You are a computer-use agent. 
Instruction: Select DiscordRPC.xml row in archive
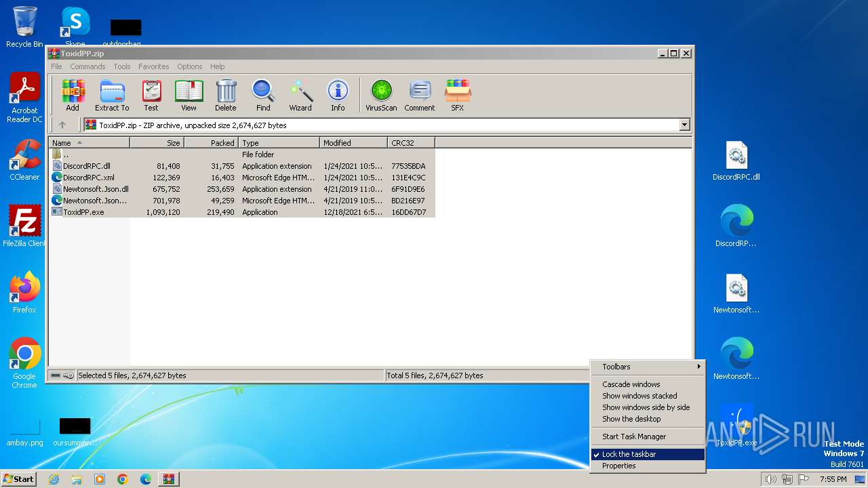point(241,178)
